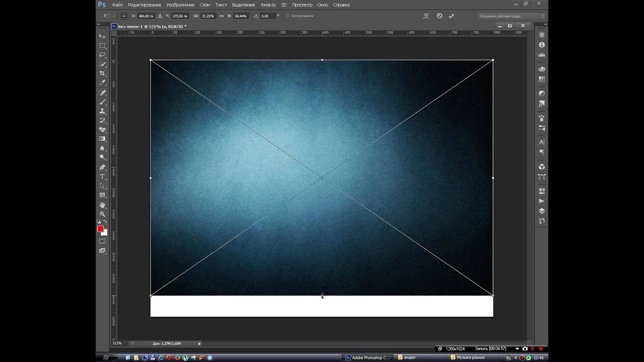The height and width of the screenshot is (362, 644).
Task: Click the rotation angle field
Action: [x=268, y=16]
